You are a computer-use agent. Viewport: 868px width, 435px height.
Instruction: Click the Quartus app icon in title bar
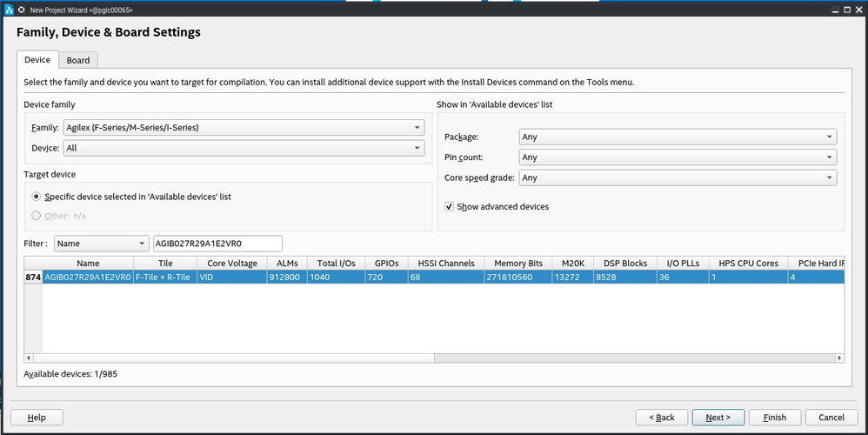click(9, 10)
